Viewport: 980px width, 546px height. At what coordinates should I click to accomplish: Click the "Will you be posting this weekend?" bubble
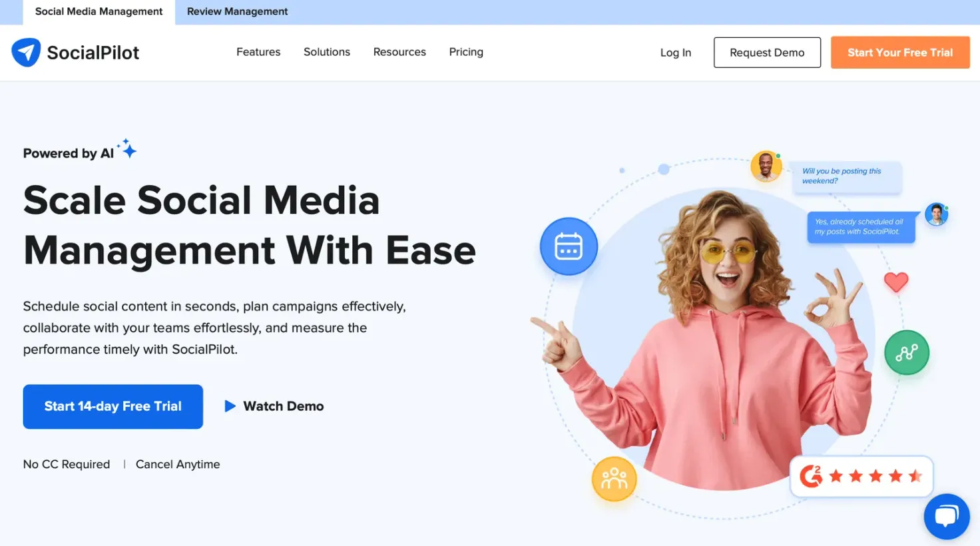(x=847, y=176)
